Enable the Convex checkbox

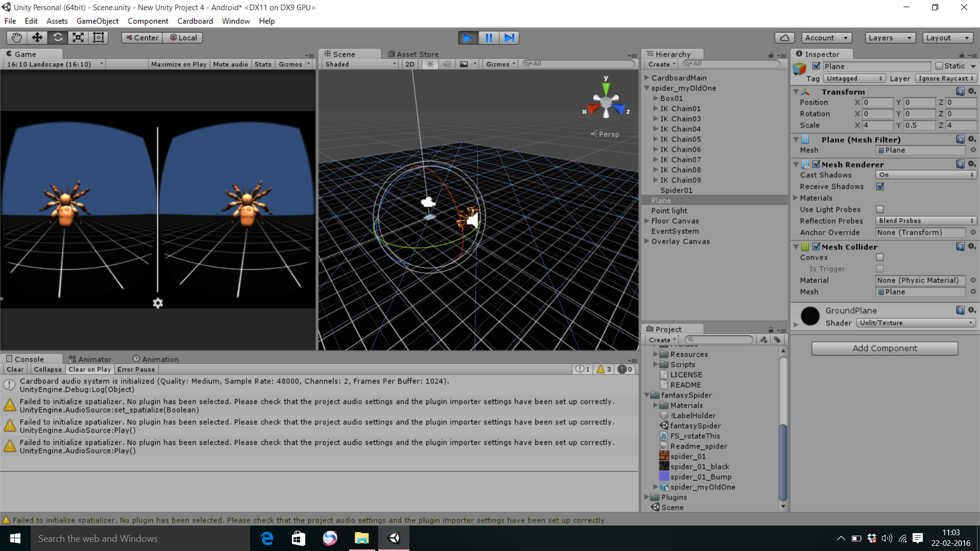coord(880,258)
